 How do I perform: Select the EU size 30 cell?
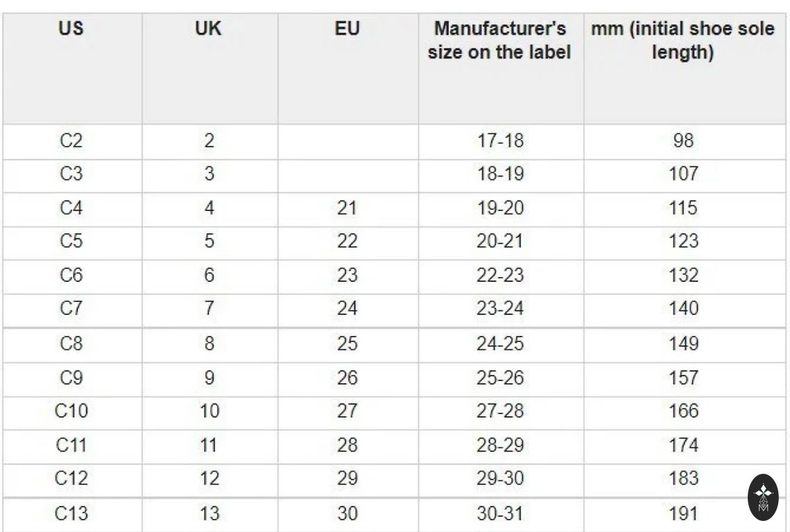point(347,514)
